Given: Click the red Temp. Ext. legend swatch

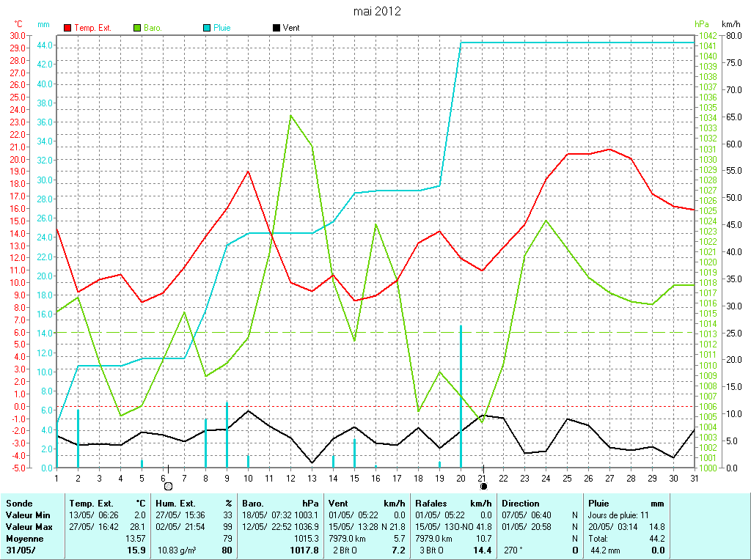Looking at the screenshot, I should click(x=68, y=28).
